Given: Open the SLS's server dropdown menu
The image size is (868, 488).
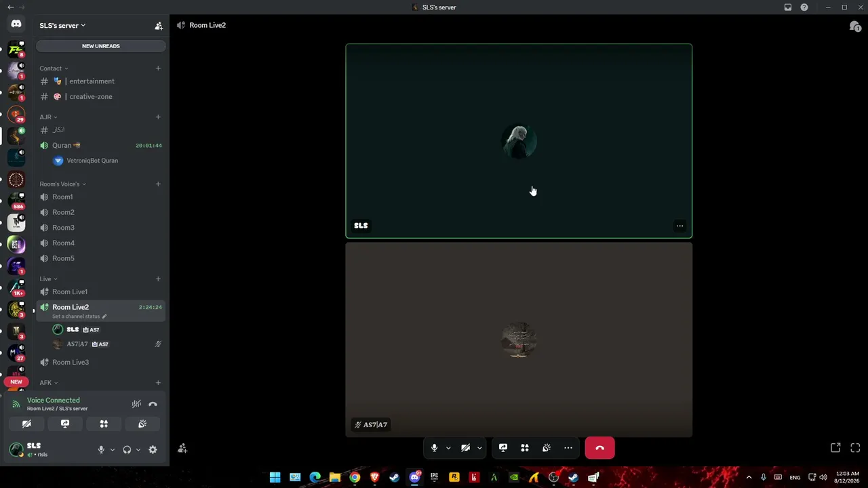Looking at the screenshot, I should (62, 26).
